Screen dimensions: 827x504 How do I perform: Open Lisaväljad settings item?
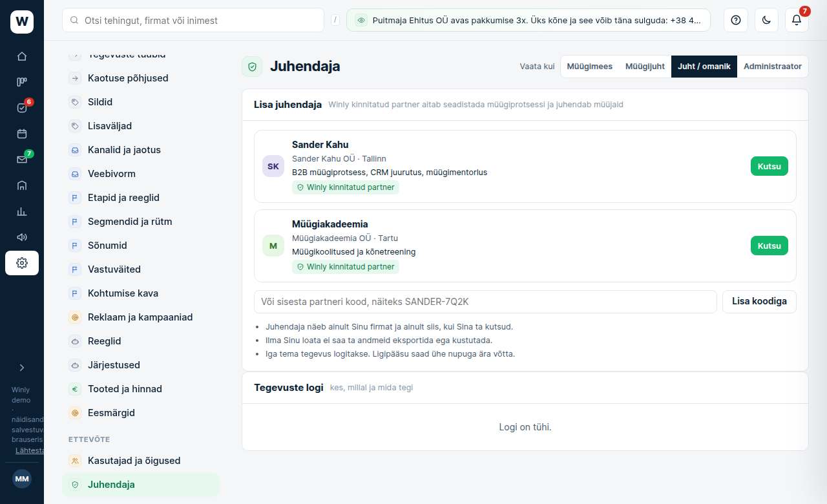[141, 126]
